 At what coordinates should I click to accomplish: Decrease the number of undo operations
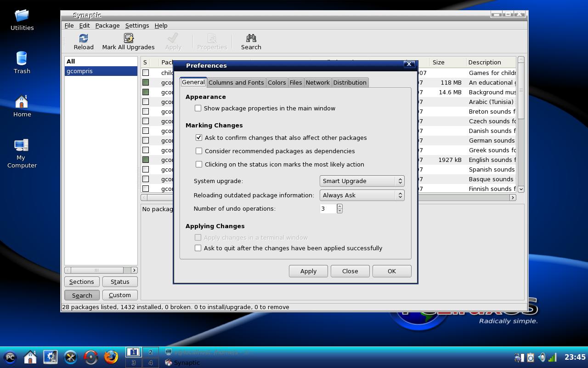pos(339,211)
